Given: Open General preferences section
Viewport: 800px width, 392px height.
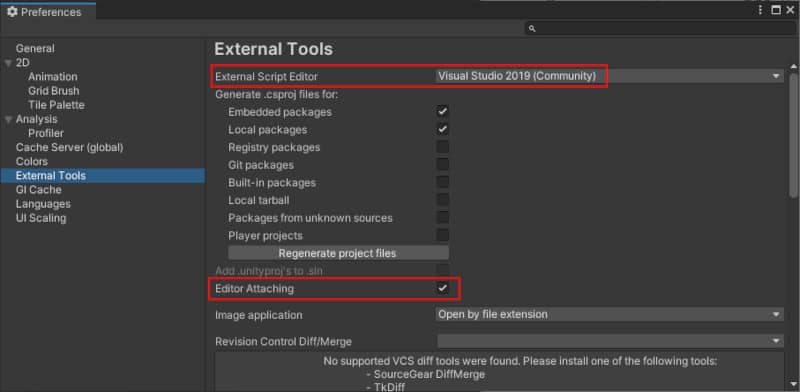Looking at the screenshot, I should pyautogui.click(x=35, y=48).
